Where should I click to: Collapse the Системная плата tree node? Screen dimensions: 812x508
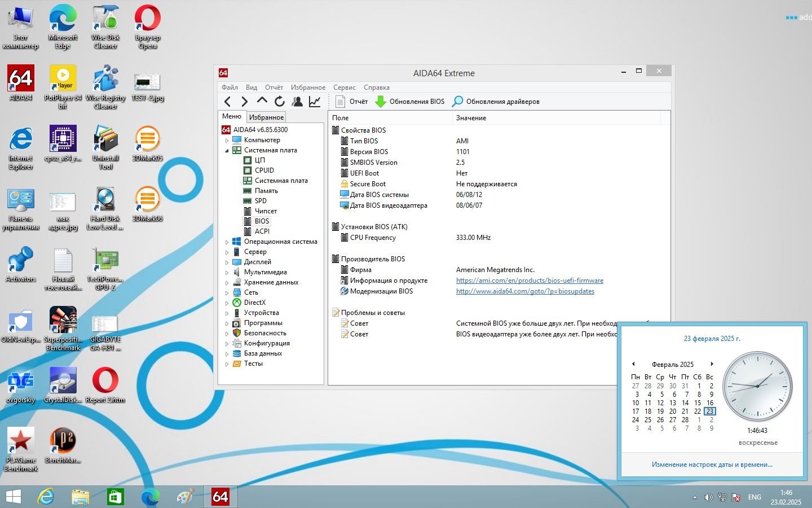pyautogui.click(x=227, y=151)
